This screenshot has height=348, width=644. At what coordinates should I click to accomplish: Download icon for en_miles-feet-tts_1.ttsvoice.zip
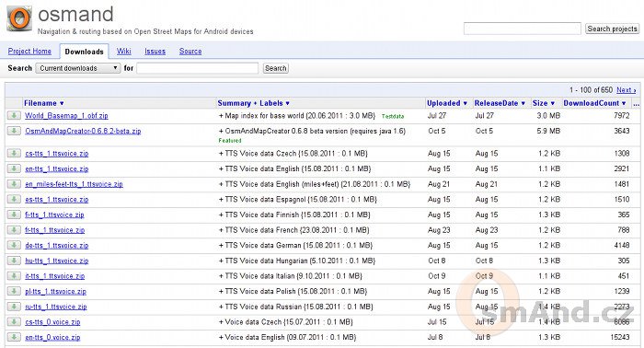tap(14, 184)
